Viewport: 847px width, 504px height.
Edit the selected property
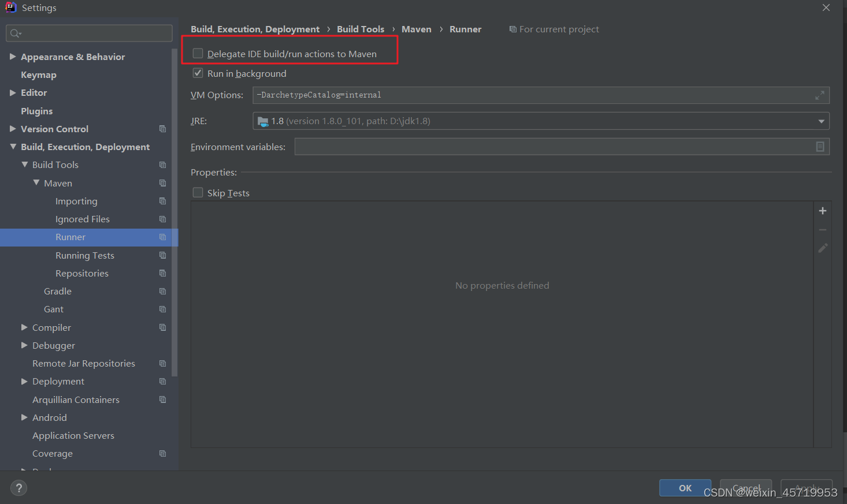point(823,248)
